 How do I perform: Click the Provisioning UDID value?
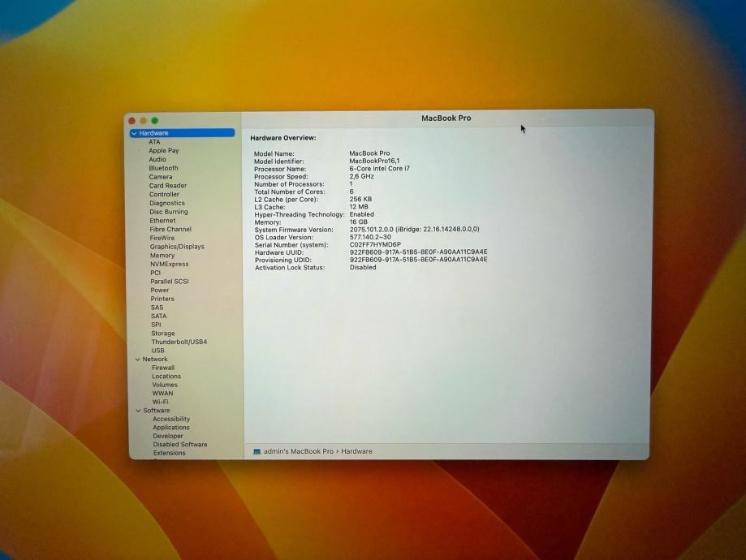(x=418, y=260)
